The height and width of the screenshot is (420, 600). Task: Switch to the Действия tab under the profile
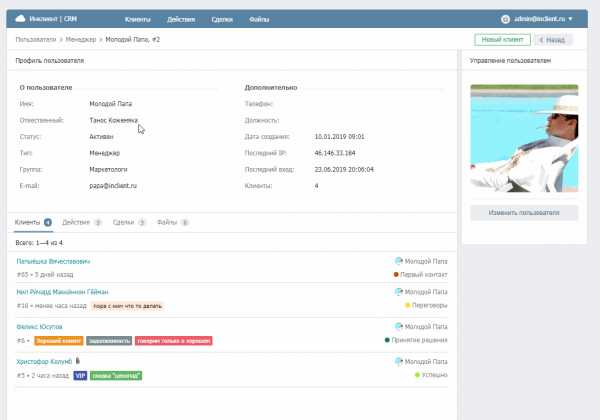pyautogui.click(x=82, y=222)
